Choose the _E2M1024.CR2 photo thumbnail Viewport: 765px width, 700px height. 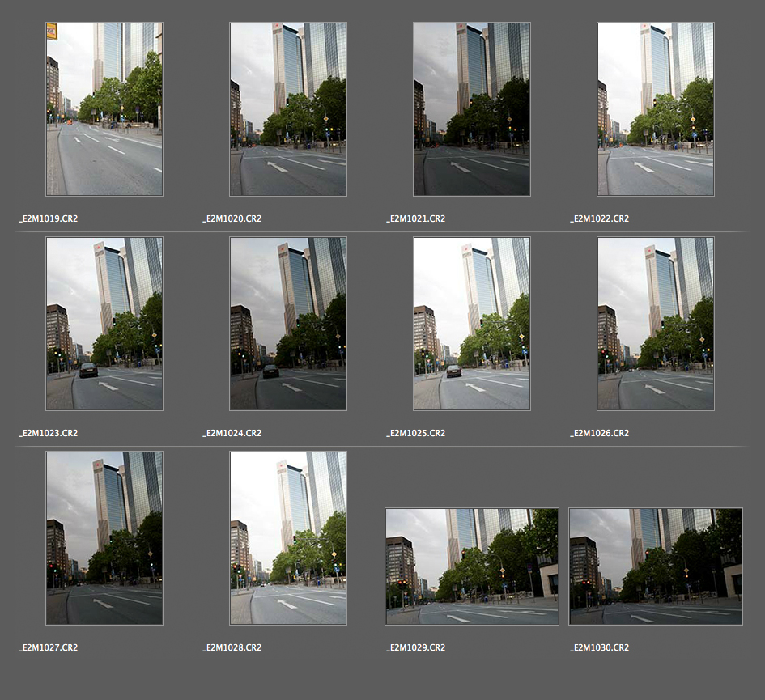tap(287, 324)
